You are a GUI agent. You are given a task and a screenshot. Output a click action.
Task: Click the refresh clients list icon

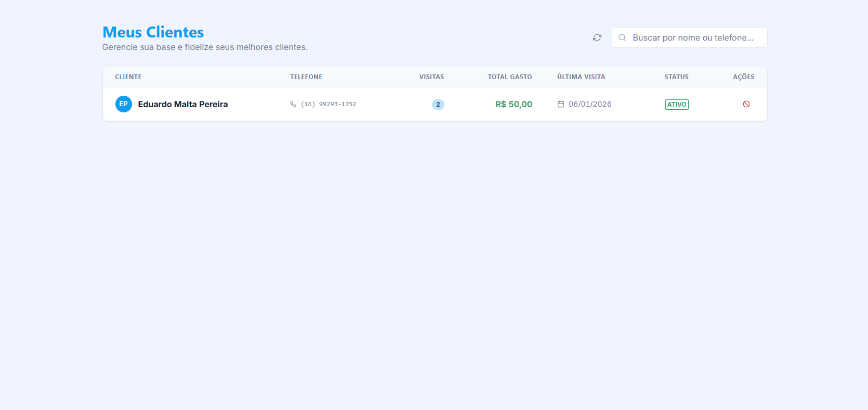pos(597,37)
